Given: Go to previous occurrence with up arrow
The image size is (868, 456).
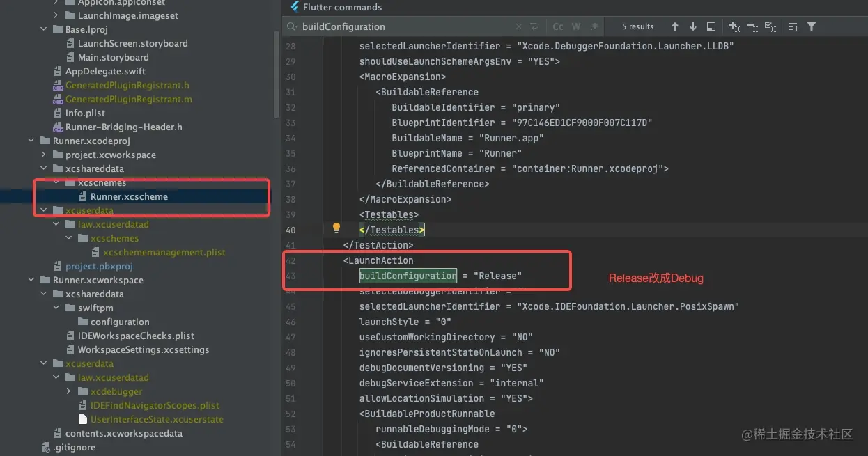Looking at the screenshot, I should [674, 26].
